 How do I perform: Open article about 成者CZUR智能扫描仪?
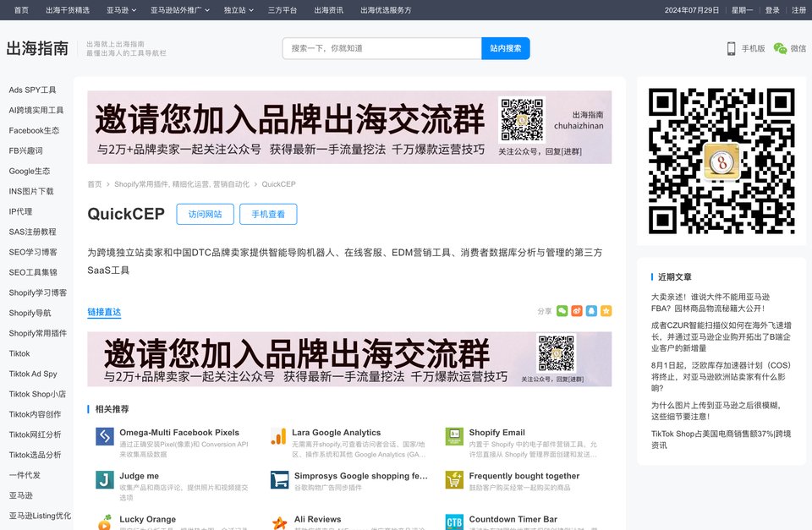coord(721,336)
